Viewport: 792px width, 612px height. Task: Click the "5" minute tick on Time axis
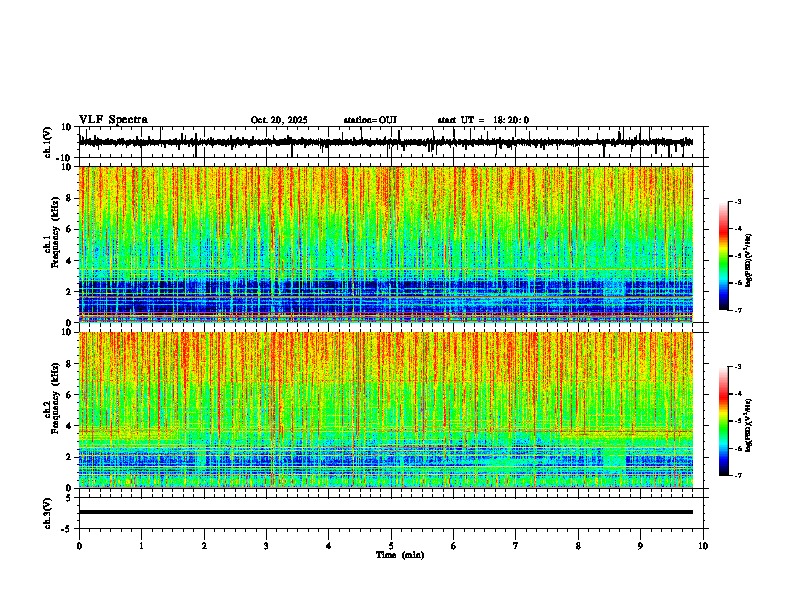pos(391,546)
